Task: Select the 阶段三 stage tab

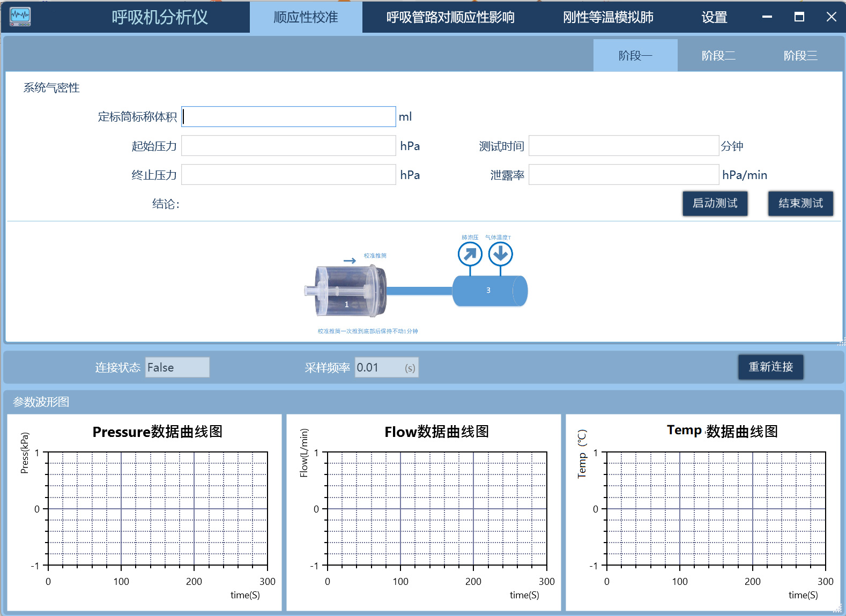Action: tap(800, 56)
